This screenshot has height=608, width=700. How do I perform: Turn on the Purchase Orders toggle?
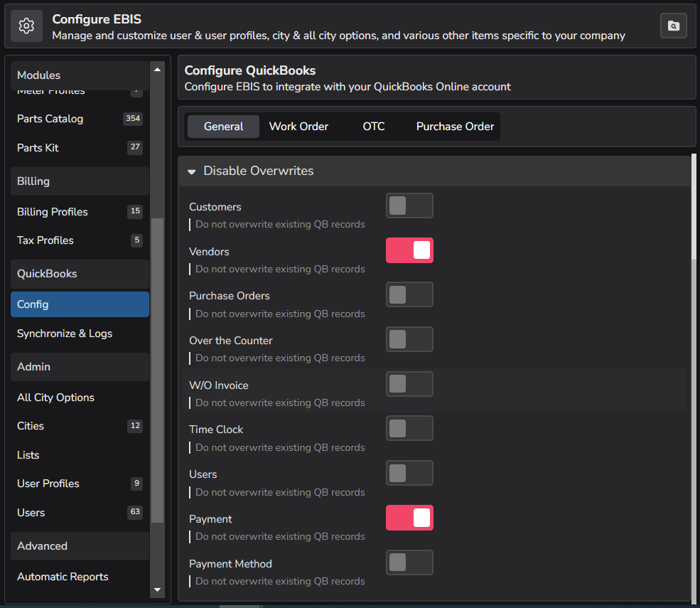(x=409, y=294)
